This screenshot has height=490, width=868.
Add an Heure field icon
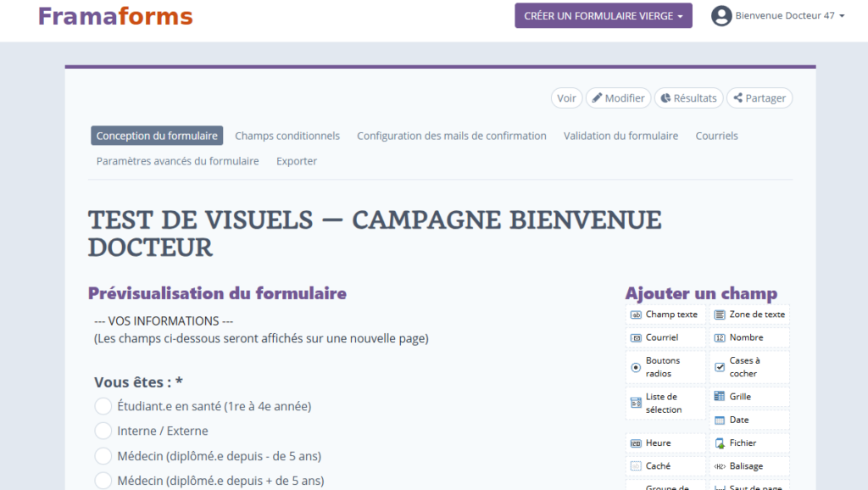coord(636,443)
